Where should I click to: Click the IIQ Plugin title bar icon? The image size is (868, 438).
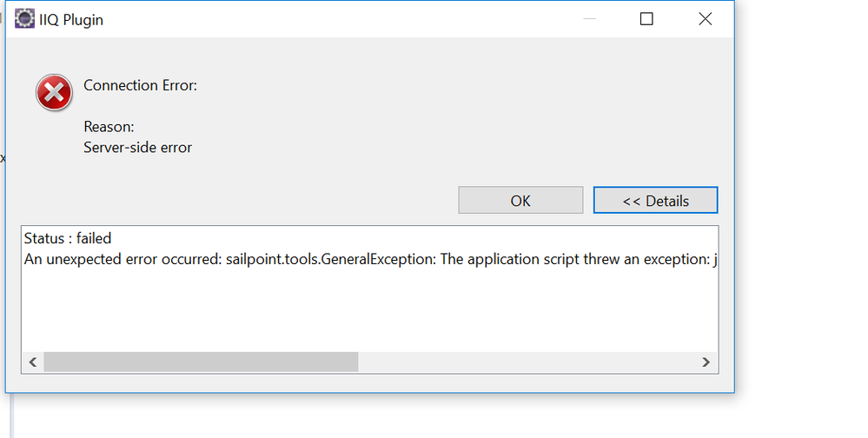[x=24, y=19]
